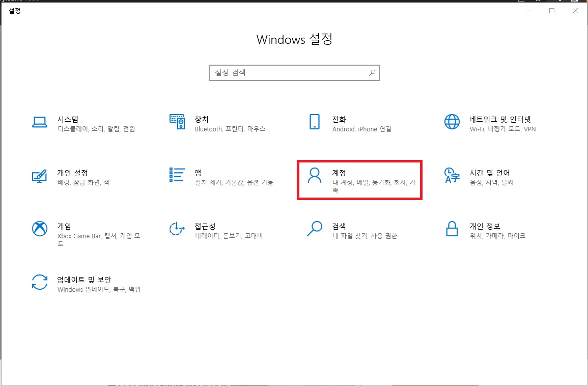Screen dimensions: 588x386
Task: Open the 앱 title link
Action: (x=198, y=173)
